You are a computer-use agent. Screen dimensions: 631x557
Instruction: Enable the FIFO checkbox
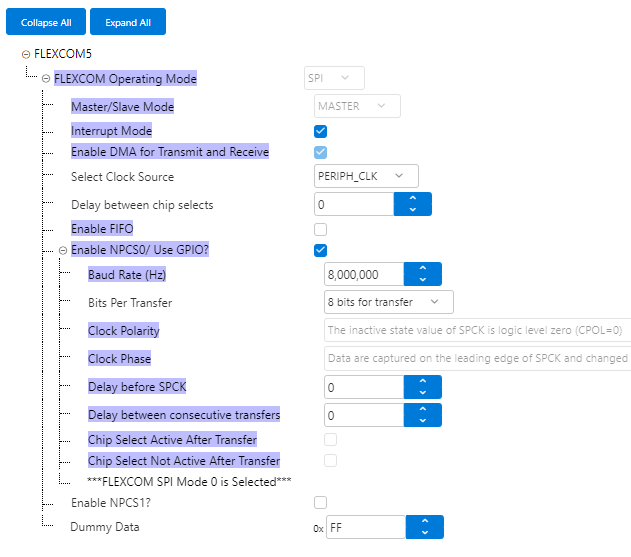[321, 229]
